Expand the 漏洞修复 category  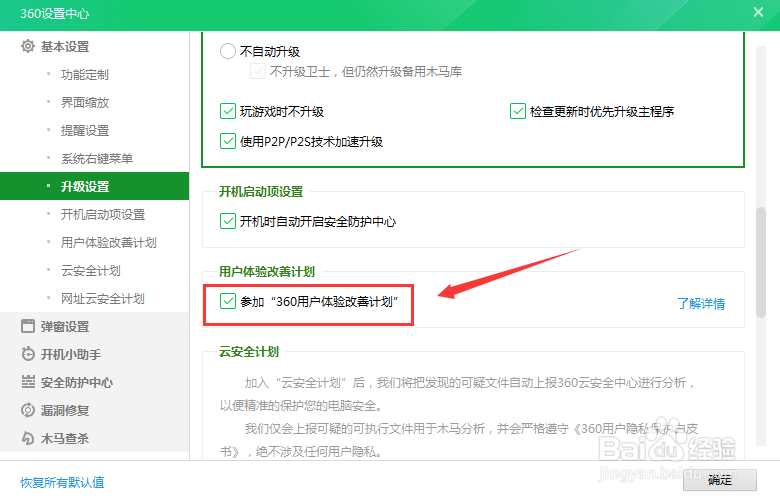point(65,410)
